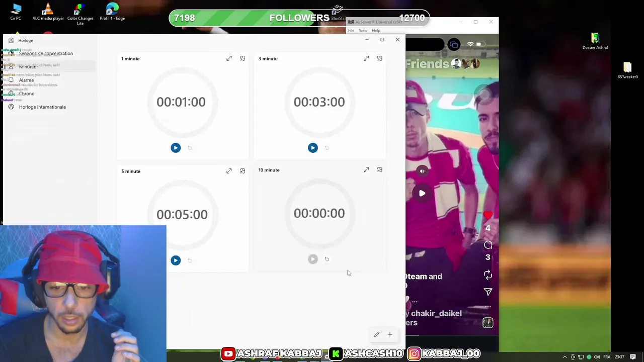Open the notification center icon
The width and height of the screenshot is (644, 362).
[x=633, y=357]
